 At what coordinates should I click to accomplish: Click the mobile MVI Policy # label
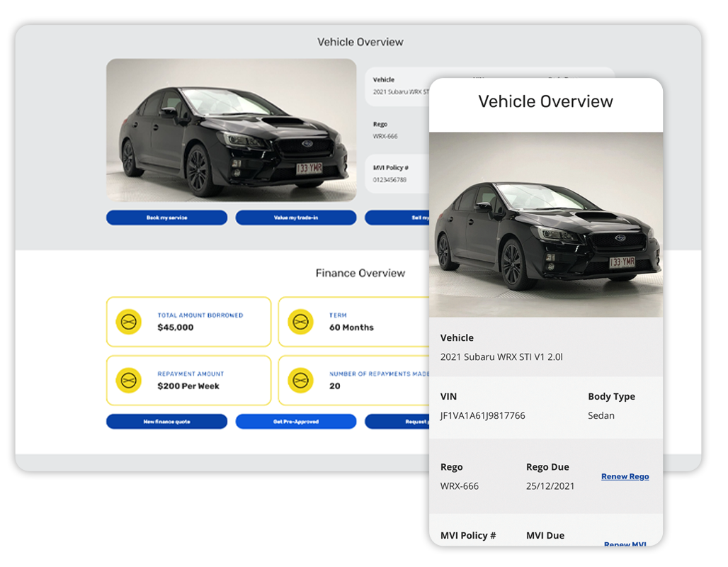click(x=468, y=535)
